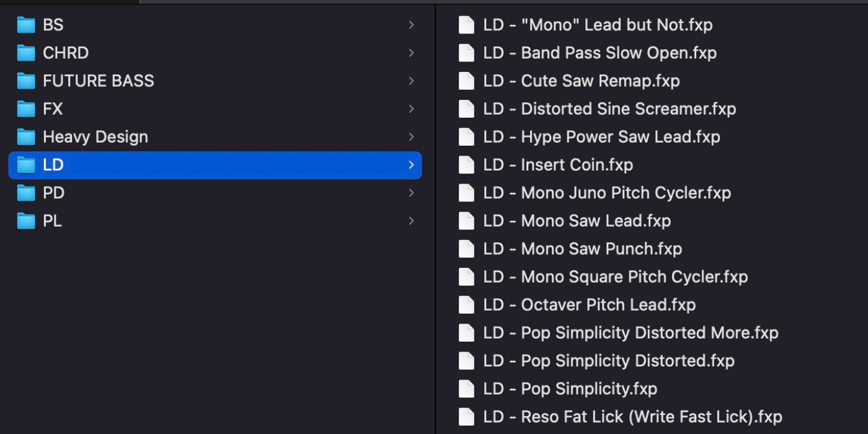Select the PL folder
The height and width of the screenshot is (434, 868).
click(52, 221)
